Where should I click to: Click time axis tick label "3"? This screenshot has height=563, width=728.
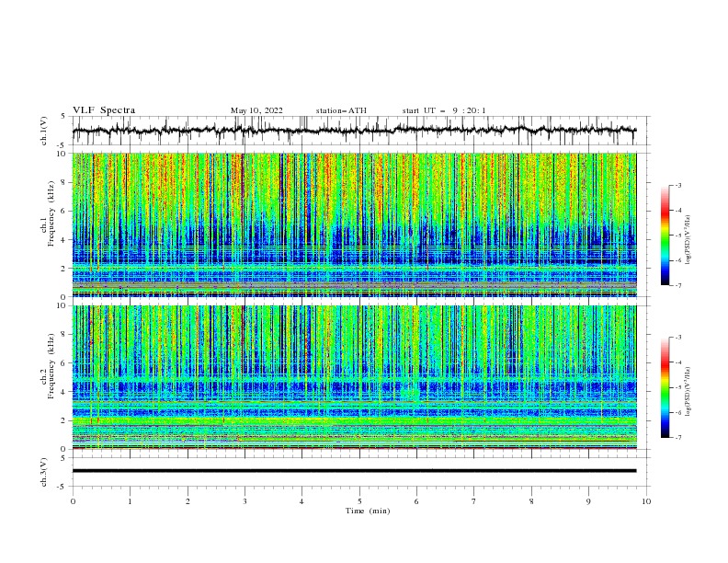[x=245, y=501]
